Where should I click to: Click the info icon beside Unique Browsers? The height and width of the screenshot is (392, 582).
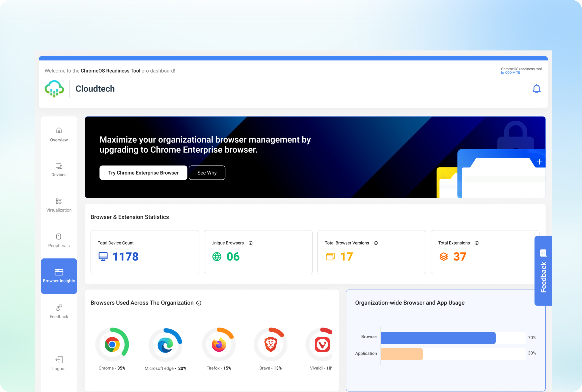[x=251, y=243]
